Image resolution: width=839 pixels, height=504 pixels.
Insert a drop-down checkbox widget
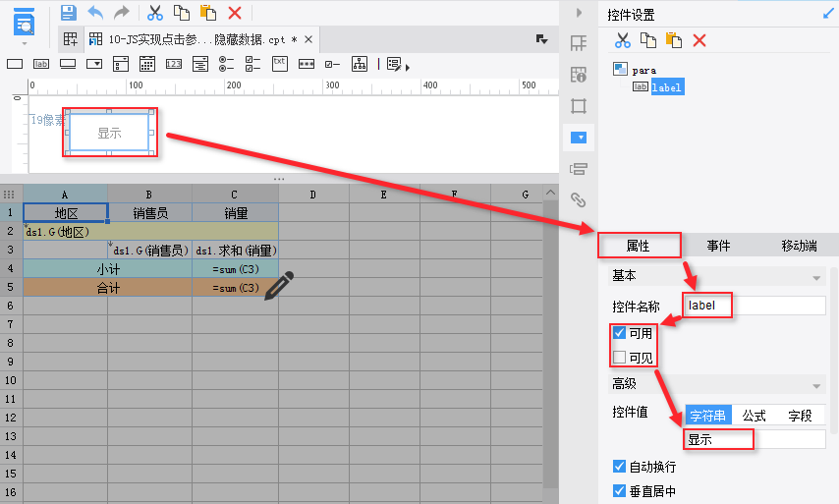click(121, 64)
